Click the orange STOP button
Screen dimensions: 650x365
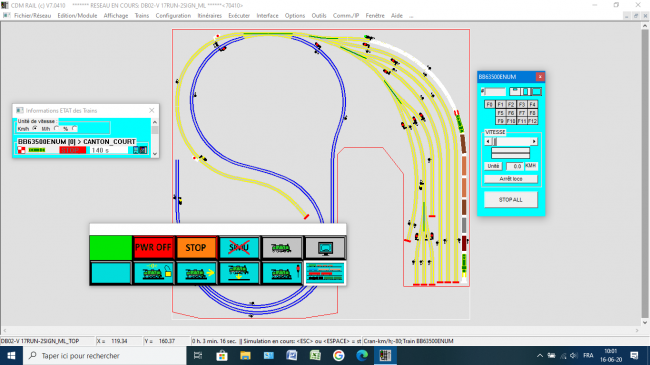point(196,248)
